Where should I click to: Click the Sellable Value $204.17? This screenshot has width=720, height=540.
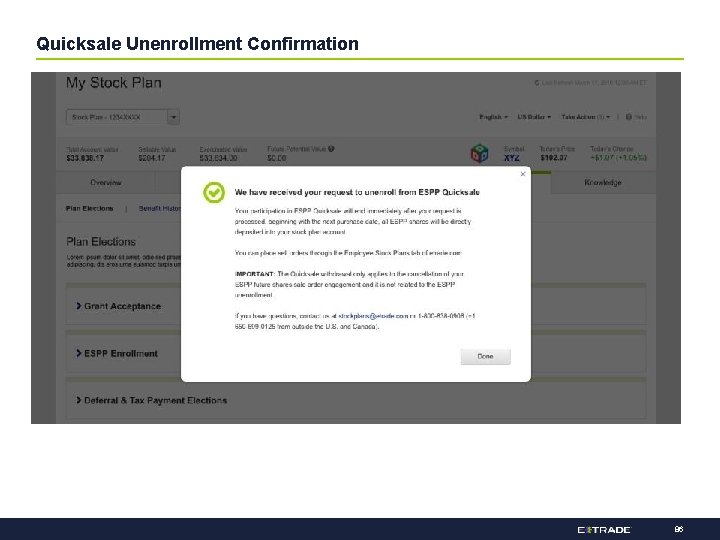pyautogui.click(x=152, y=158)
